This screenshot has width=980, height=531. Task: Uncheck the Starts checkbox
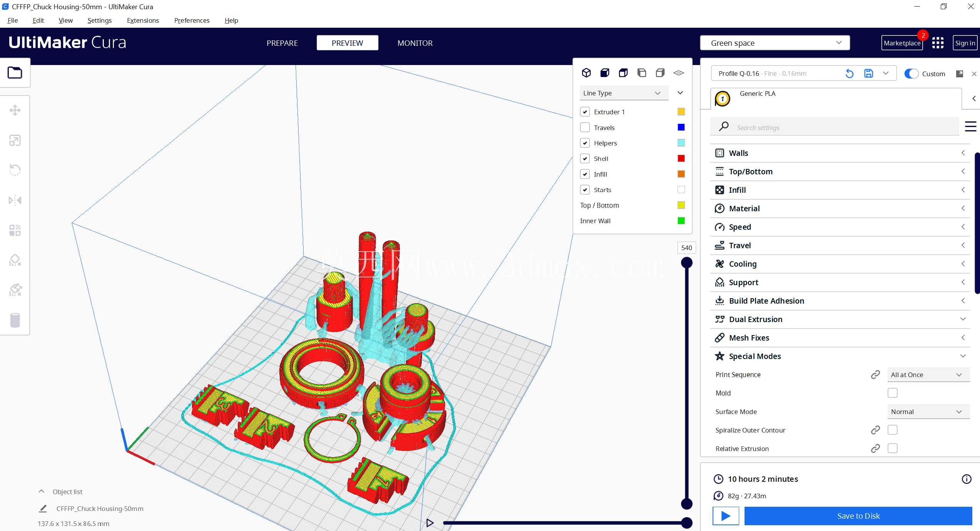(585, 190)
